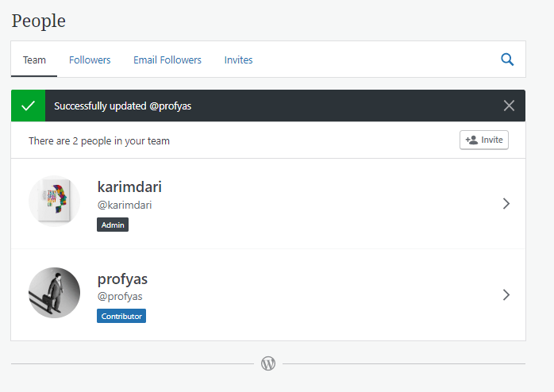
Task: Switch to the Team tab
Action: [x=34, y=60]
